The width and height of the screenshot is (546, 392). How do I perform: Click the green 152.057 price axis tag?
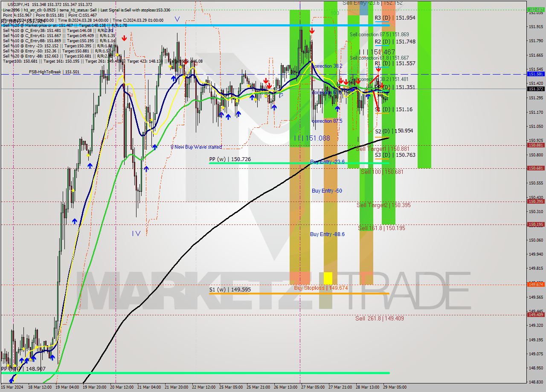point(536,9)
